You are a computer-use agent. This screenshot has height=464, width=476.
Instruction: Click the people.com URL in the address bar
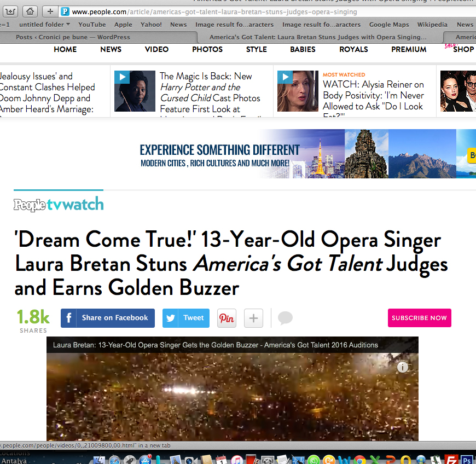pyautogui.click(x=214, y=12)
